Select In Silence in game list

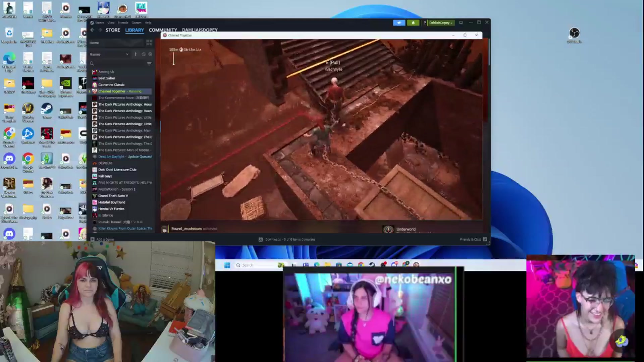(106, 216)
